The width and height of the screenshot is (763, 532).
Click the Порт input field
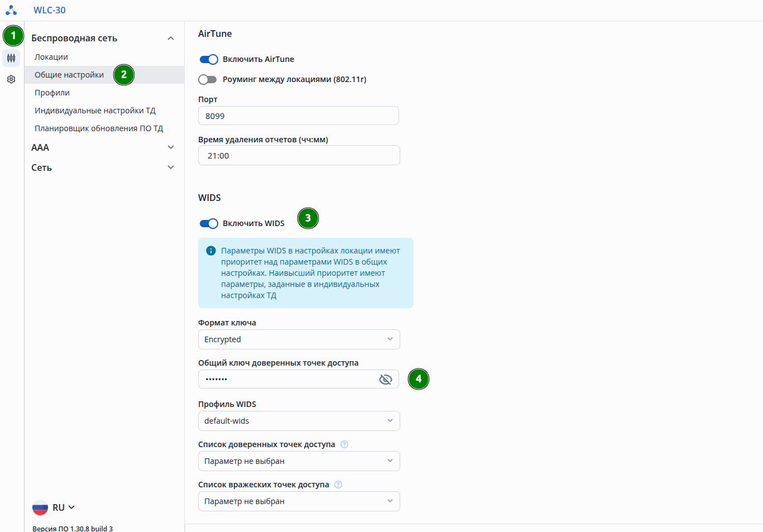pyautogui.click(x=299, y=116)
